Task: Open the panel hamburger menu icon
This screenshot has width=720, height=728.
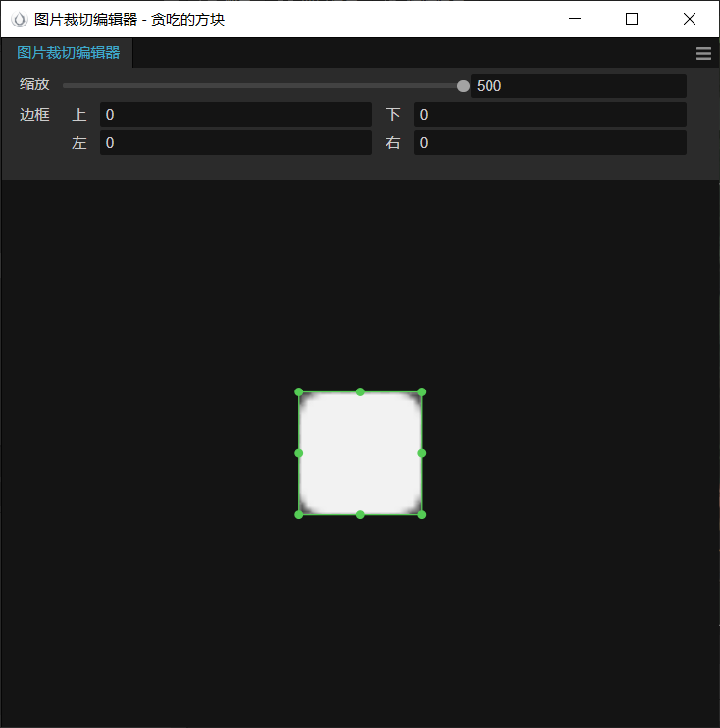Action: (703, 53)
